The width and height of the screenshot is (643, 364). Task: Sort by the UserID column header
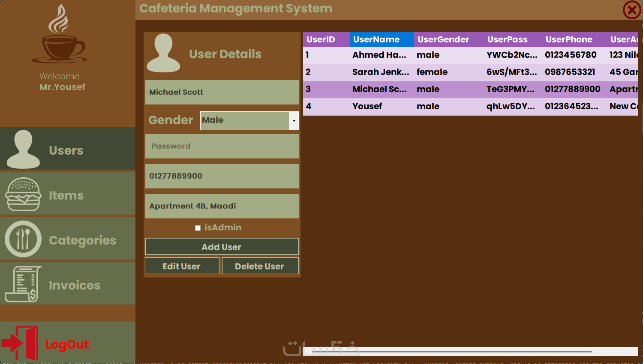(326, 39)
